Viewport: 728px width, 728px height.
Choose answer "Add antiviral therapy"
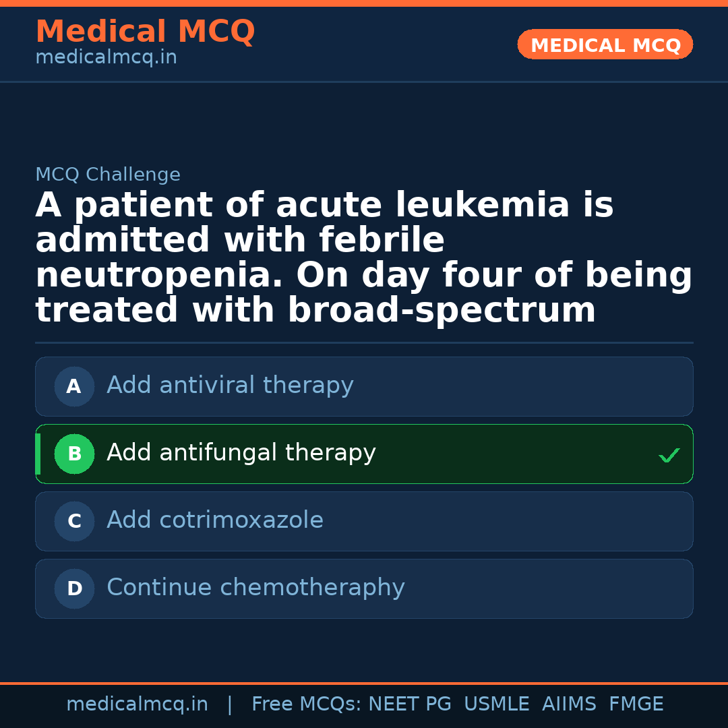230,386
